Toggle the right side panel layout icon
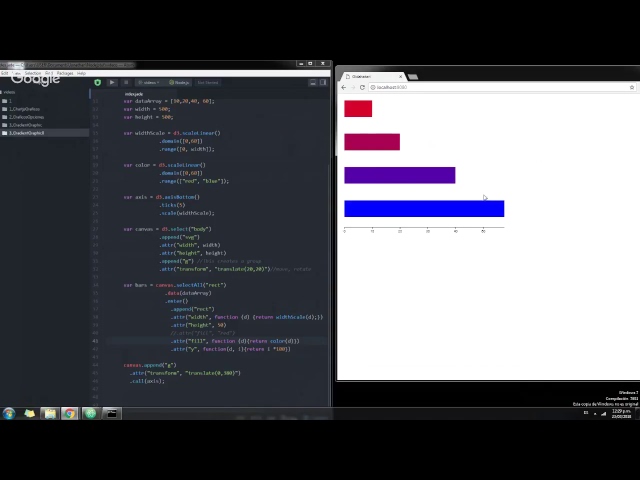The height and width of the screenshot is (480, 640). (323, 82)
